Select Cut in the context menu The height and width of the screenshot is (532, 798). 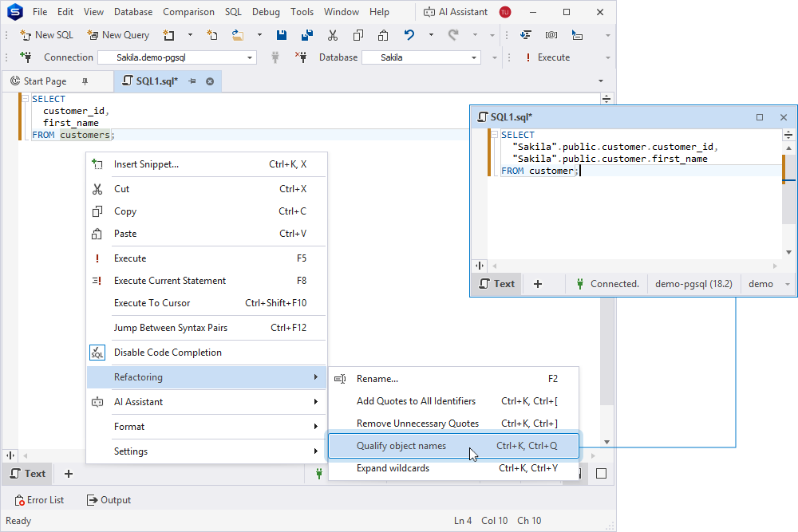(206, 189)
